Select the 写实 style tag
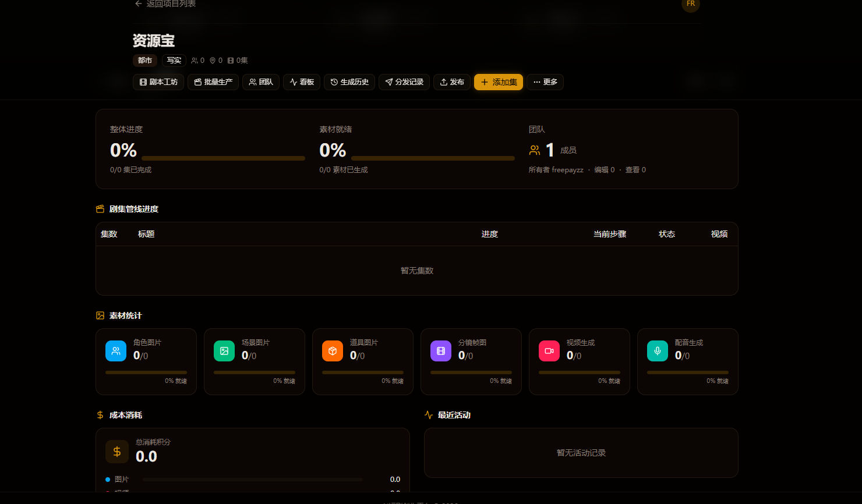Viewport: 862px width, 504px height. [x=174, y=61]
